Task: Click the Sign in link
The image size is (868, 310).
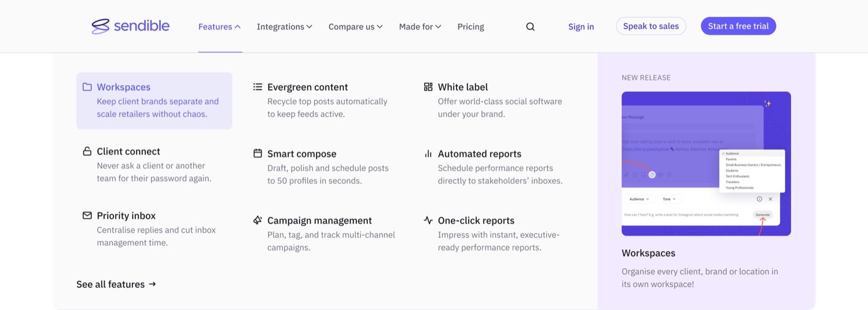Action: coord(581,27)
